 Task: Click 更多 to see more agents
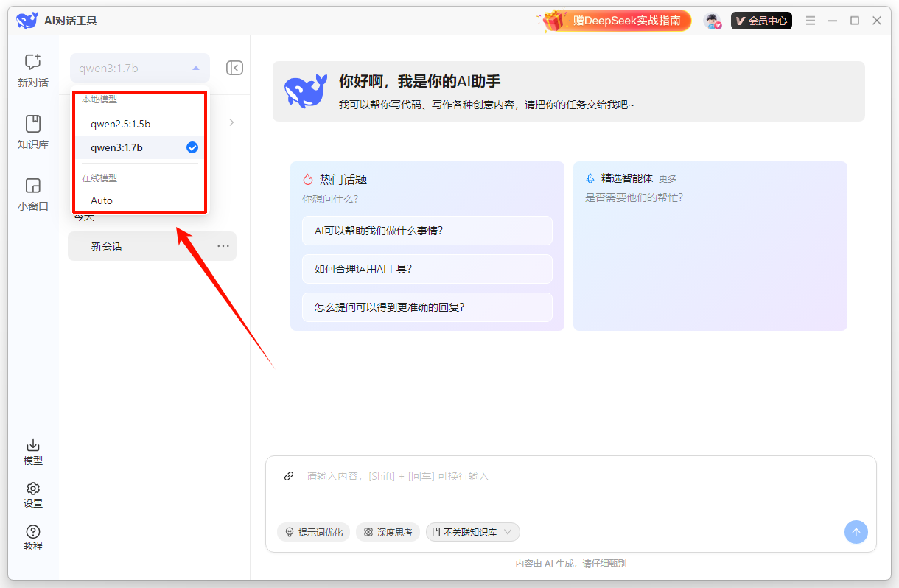[668, 178]
